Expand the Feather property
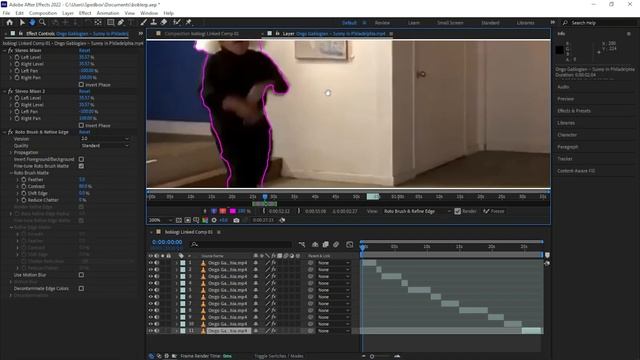The image size is (640, 360). click(18, 180)
